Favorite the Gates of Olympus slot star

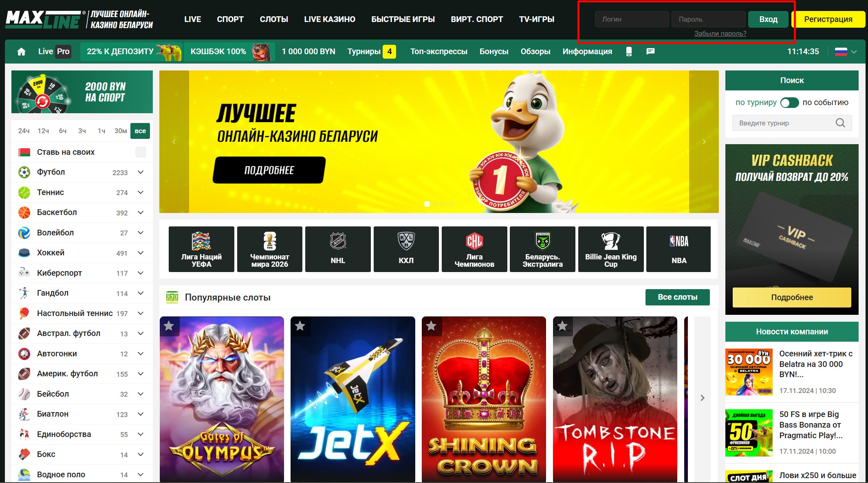(169, 326)
